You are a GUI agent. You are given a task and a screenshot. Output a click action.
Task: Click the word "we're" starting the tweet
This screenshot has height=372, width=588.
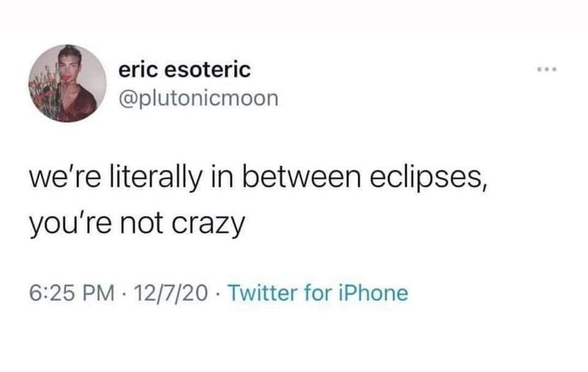66,178
